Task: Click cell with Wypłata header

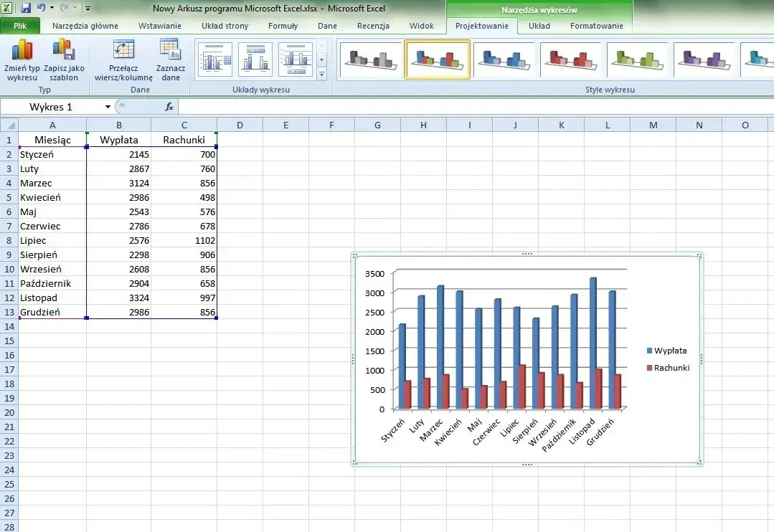Action: click(x=119, y=140)
